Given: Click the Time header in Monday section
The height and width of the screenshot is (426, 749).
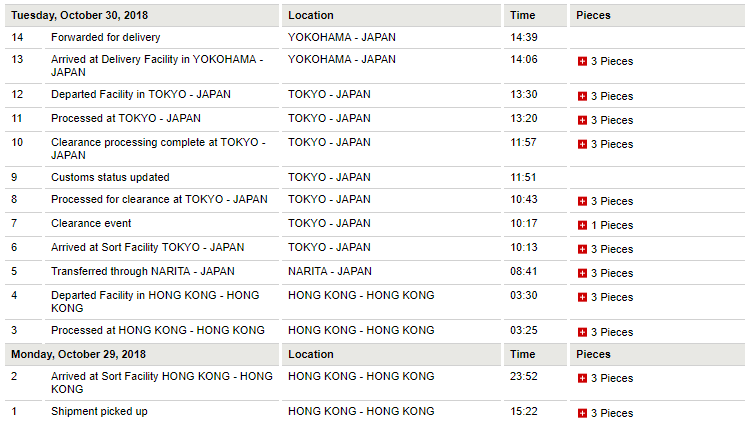Looking at the screenshot, I should [522, 354].
